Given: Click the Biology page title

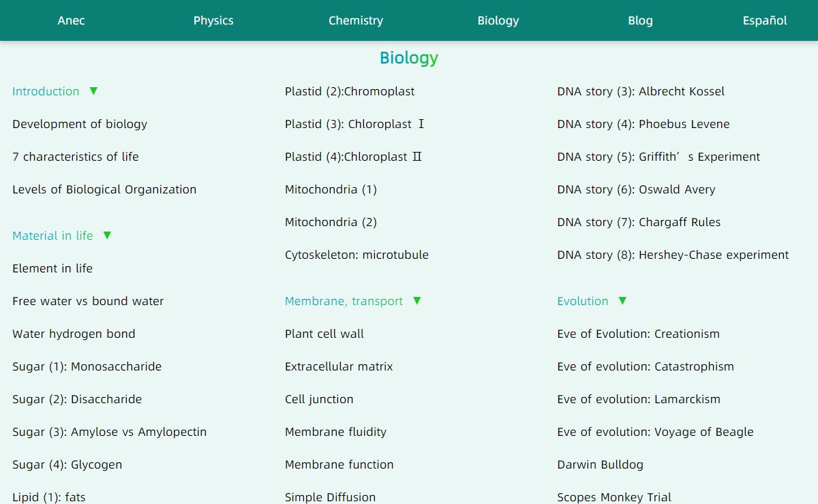Looking at the screenshot, I should pyautogui.click(x=409, y=58).
